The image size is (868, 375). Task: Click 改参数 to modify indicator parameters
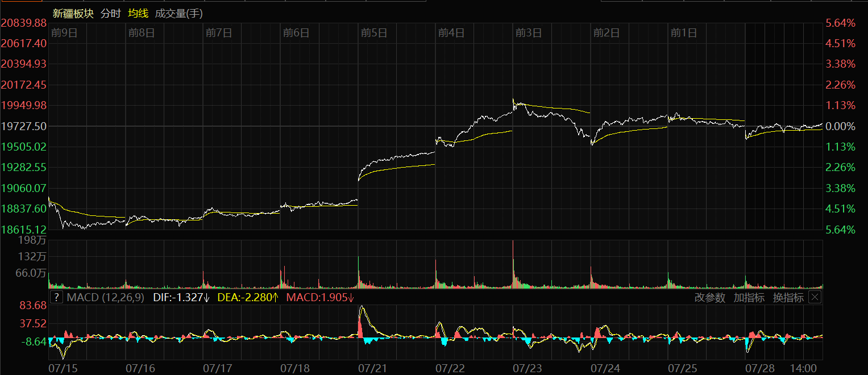(x=709, y=298)
